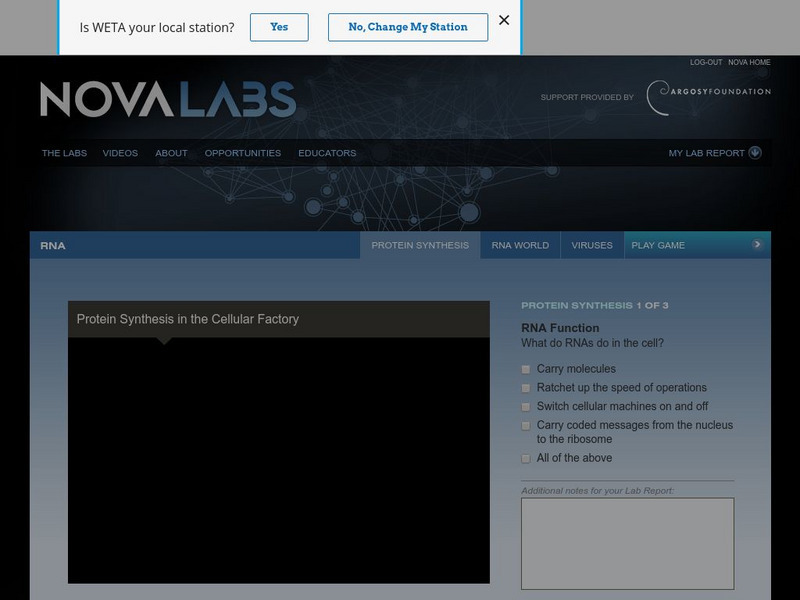The width and height of the screenshot is (800, 600).
Task: Click the Play Game arrow icon
Action: pos(757,244)
